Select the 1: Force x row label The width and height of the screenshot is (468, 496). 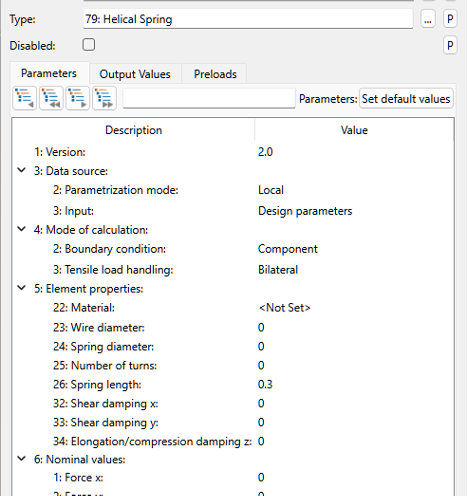[78, 477]
